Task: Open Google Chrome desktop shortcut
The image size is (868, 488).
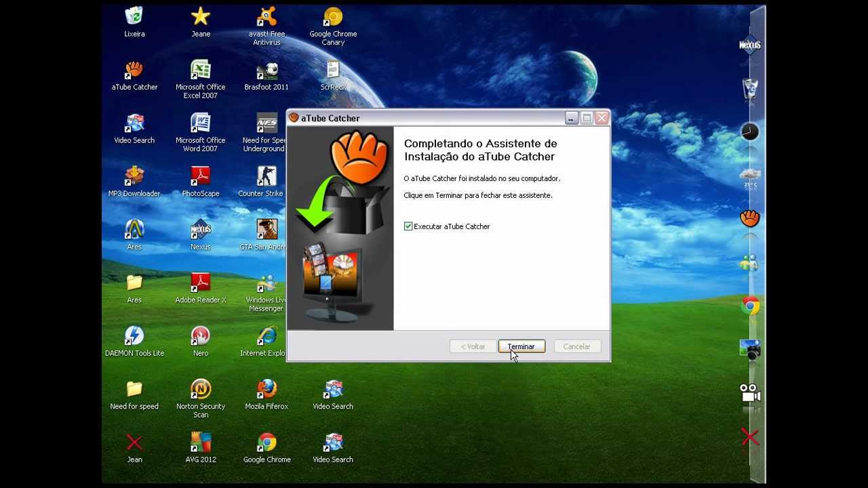Action: [267, 447]
